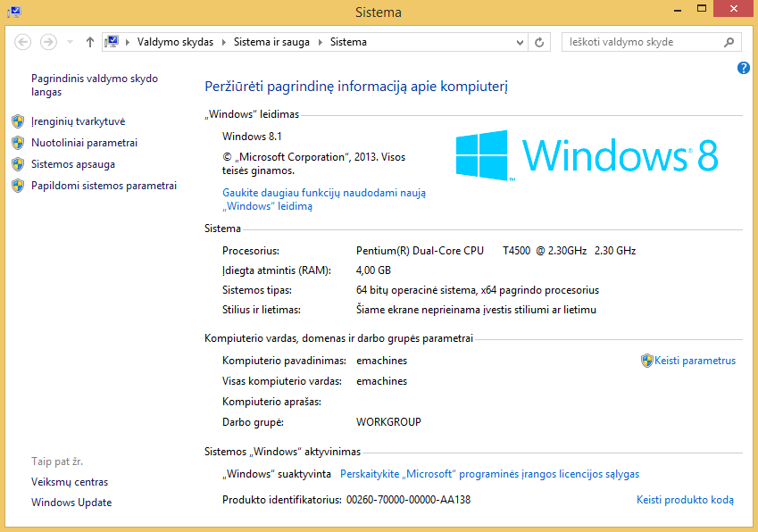Select Šiame ekrane neprieinama įvestis text
The height and width of the screenshot is (532, 758).
(x=476, y=310)
